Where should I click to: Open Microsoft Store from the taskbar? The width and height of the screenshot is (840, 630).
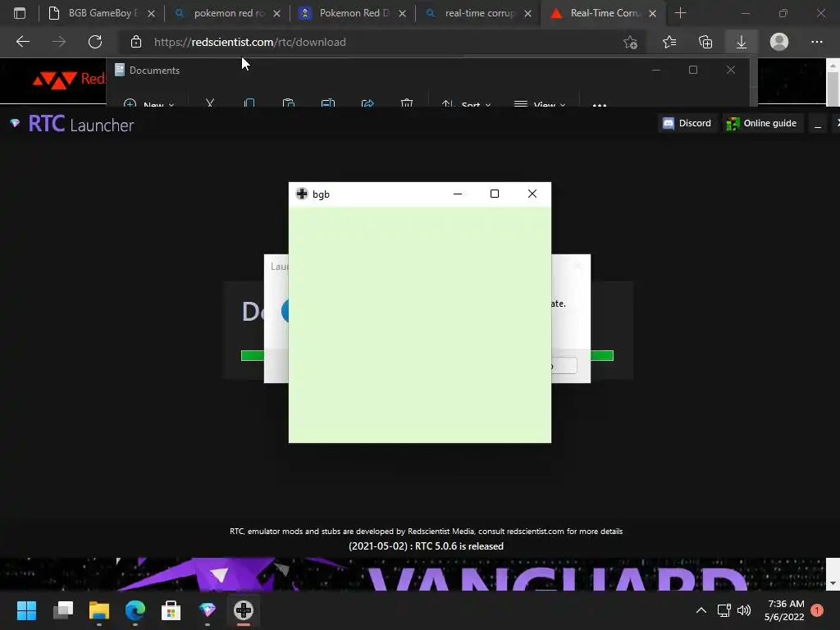point(171,610)
